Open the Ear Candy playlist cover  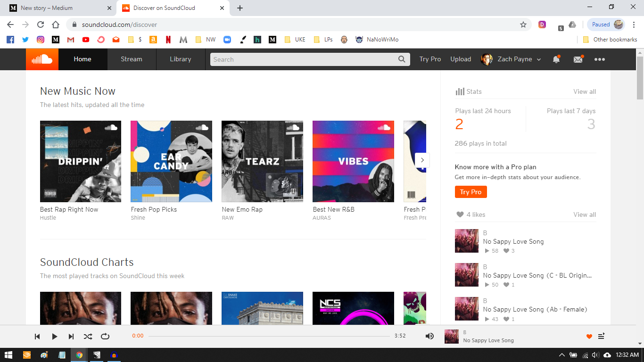click(x=171, y=161)
